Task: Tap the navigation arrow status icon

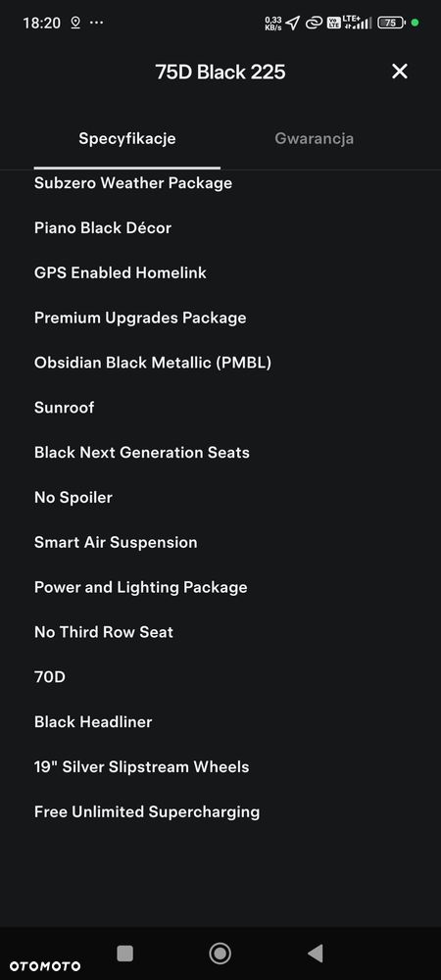Action: pos(293,24)
